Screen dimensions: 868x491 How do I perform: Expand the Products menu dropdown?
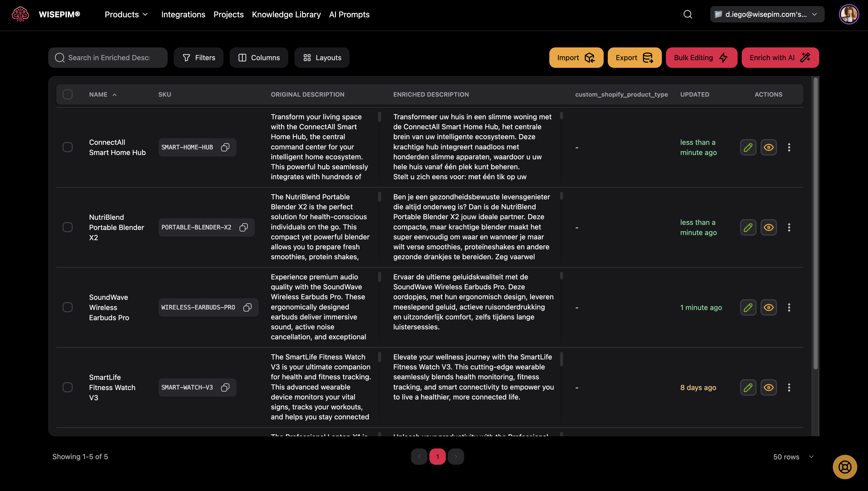coord(126,15)
